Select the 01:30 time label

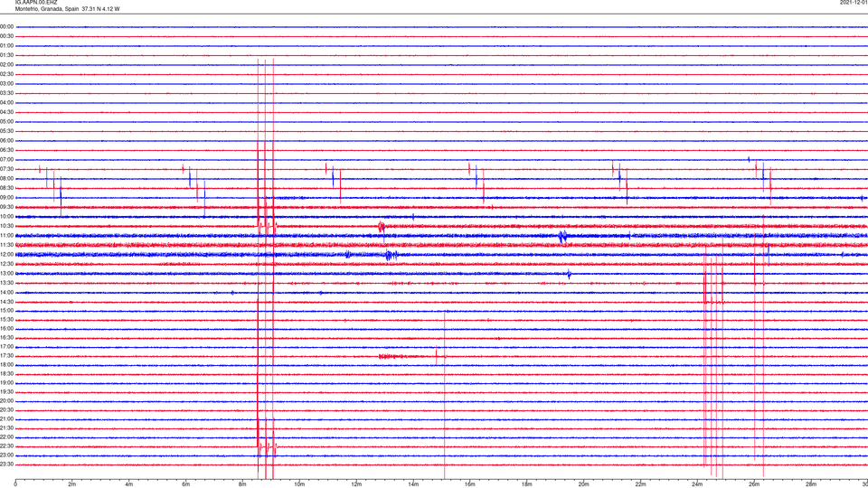click(6, 55)
